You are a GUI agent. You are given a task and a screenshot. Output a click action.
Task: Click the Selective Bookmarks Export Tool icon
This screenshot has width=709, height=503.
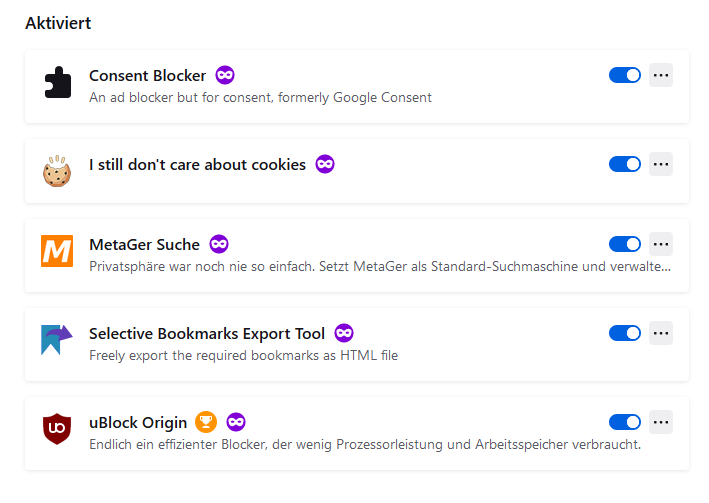pyautogui.click(x=58, y=340)
